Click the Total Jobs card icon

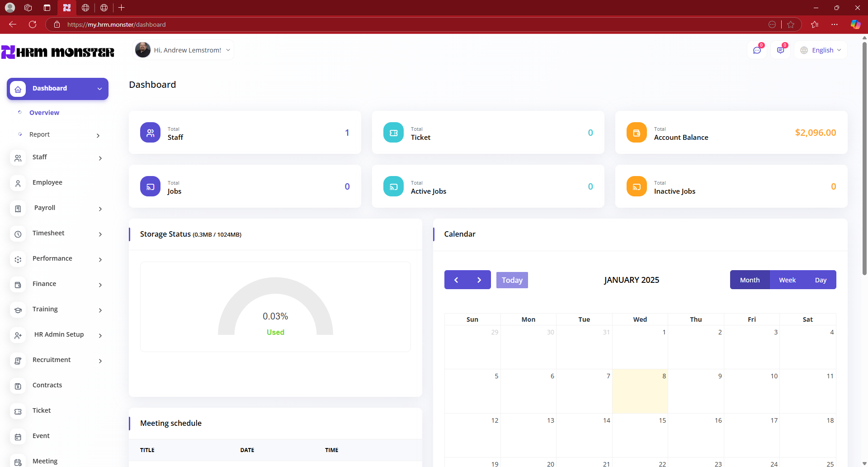point(150,186)
